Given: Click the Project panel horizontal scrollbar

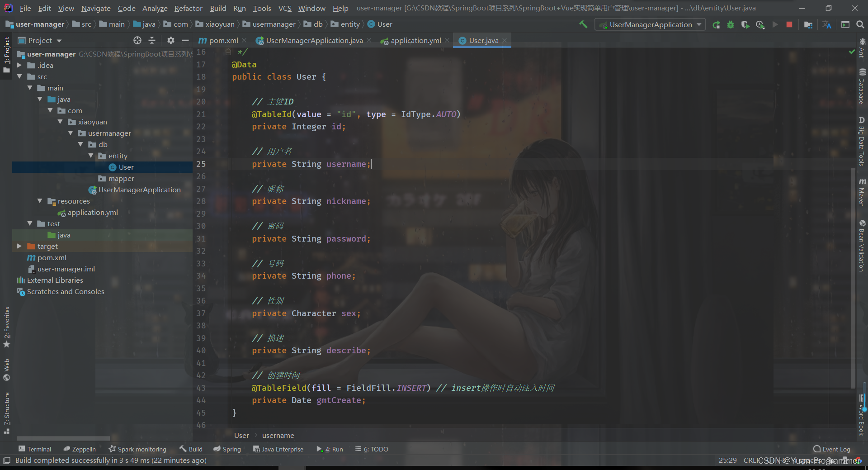Looking at the screenshot, I should (63, 438).
